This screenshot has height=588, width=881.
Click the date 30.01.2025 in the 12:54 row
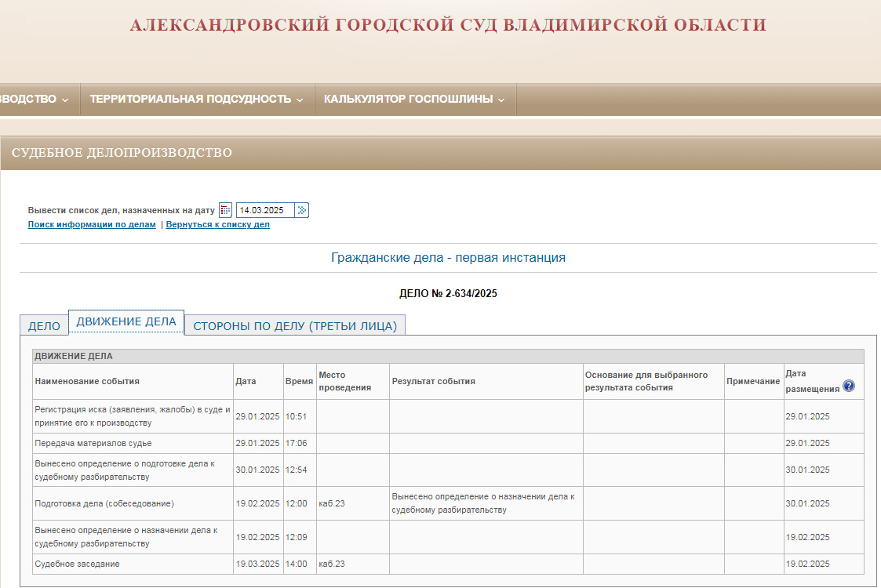tap(257, 470)
